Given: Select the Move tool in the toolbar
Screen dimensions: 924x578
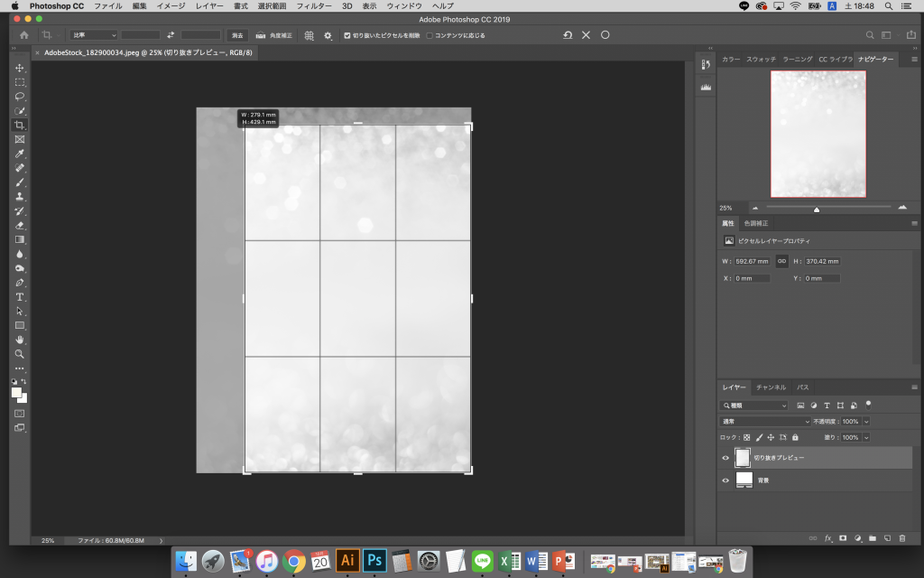Looking at the screenshot, I should pyautogui.click(x=20, y=68).
